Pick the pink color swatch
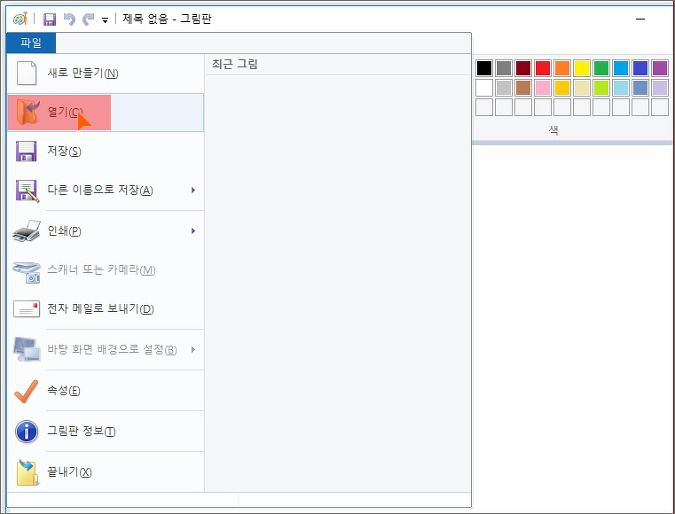The image size is (675, 514). (542, 88)
